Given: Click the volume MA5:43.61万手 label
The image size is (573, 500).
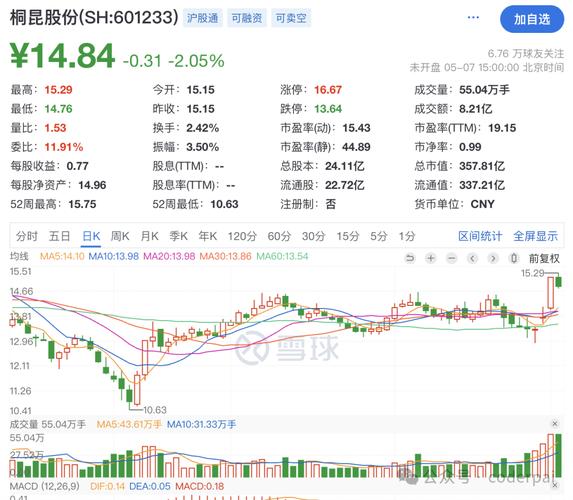Looking at the screenshot, I should 129,424.
